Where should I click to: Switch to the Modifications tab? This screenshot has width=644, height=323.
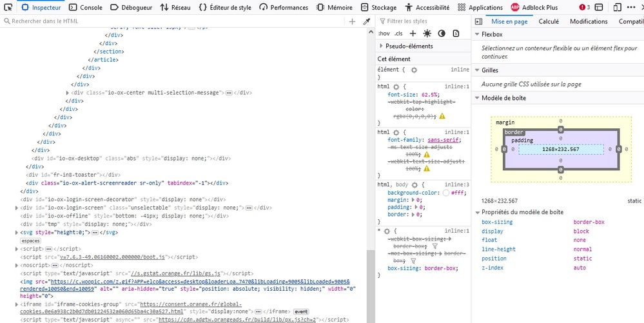[589, 21]
